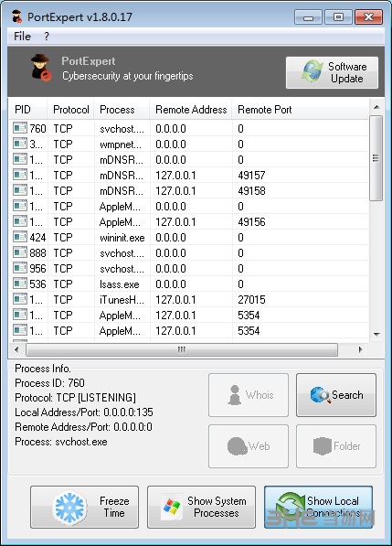Click remote port value 49158
The width and height of the screenshot is (392, 546).
pos(251,191)
